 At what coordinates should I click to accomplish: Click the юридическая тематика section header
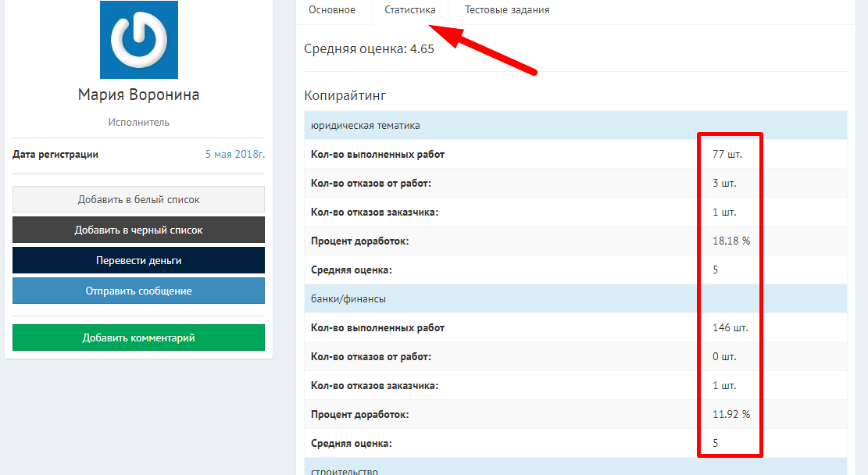[x=365, y=125]
